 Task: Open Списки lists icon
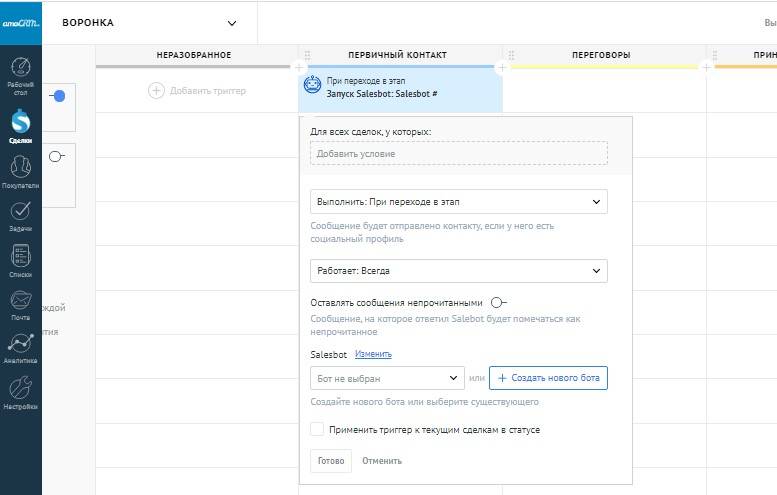(20, 259)
